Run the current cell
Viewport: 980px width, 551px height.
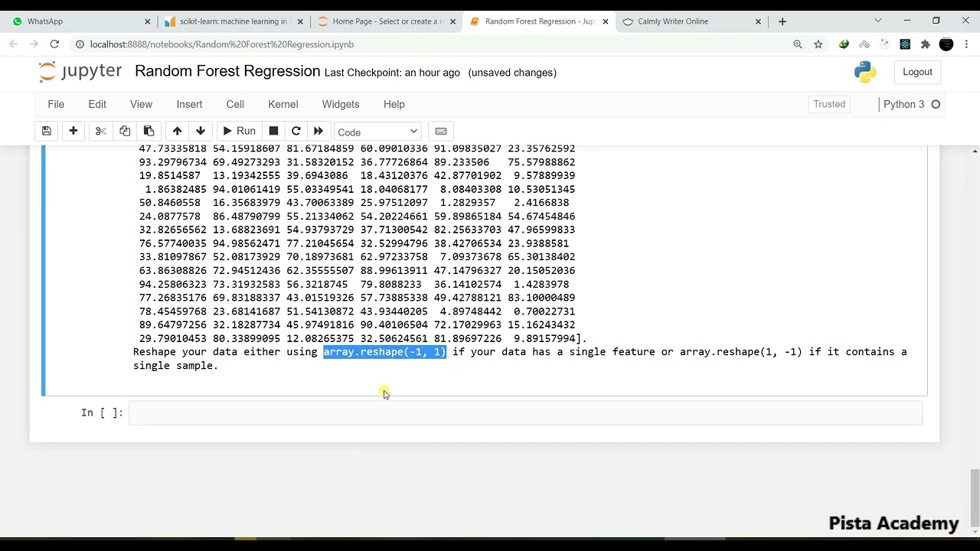point(239,131)
